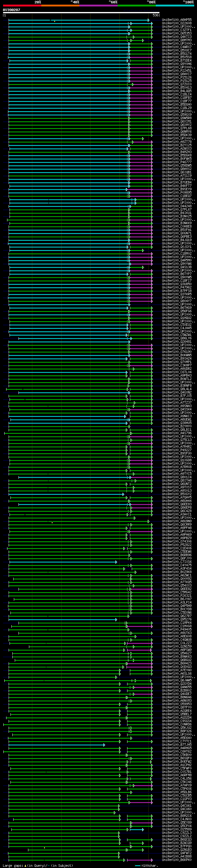Image resolution: width=197 pixels, height=868 pixels.
Task: Click the UniRef100_Q4S138 entry
Action: [x=177, y=267]
